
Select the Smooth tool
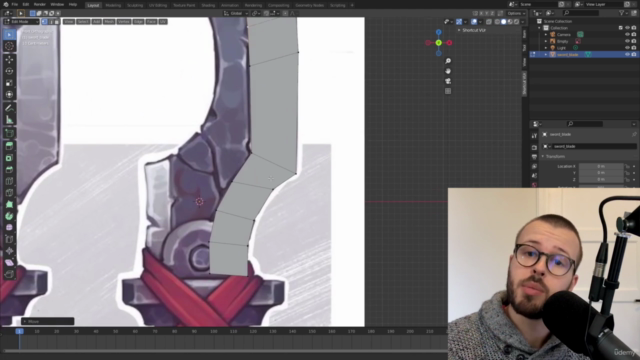pyautogui.click(x=9, y=228)
